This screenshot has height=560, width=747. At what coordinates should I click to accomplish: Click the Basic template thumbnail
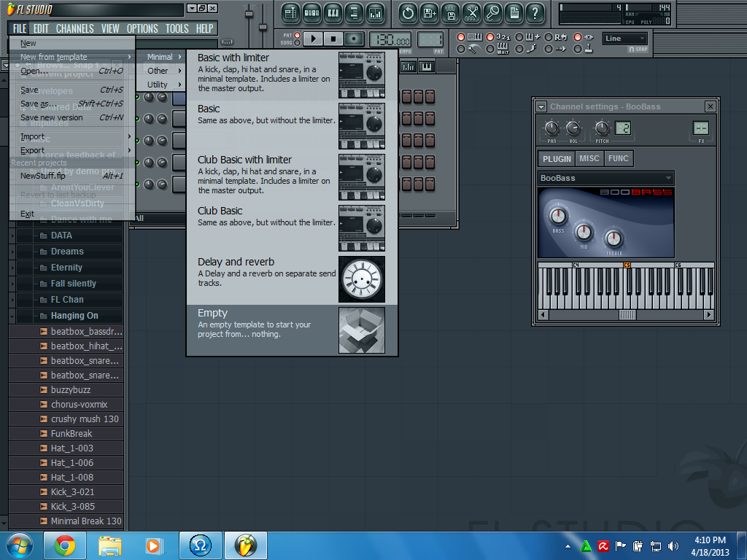(362, 125)
